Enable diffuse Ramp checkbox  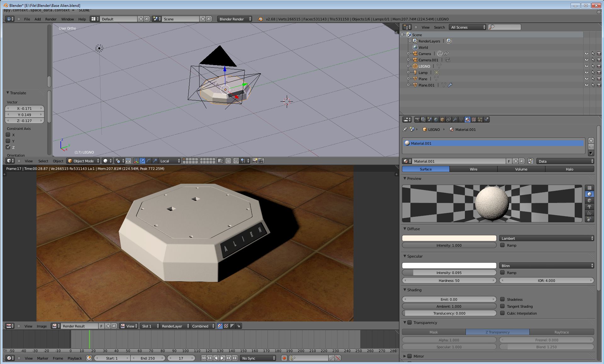(x=502, y=245)
